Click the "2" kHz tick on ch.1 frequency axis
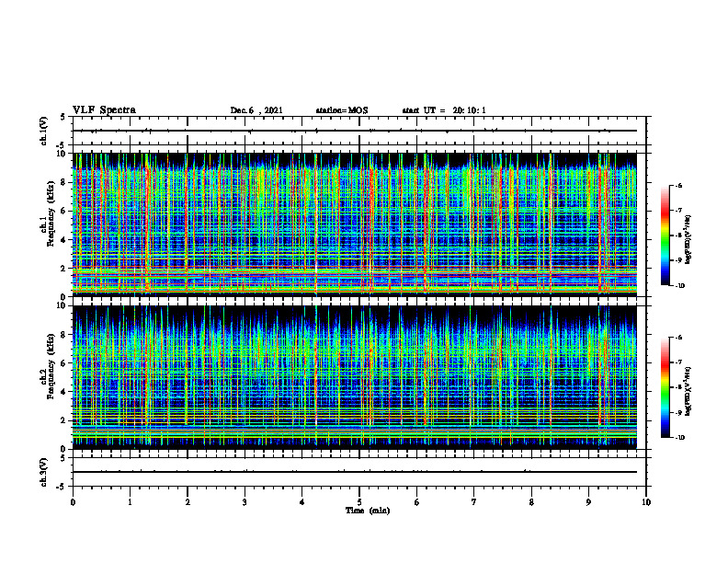728x563 pixels. [x=63, y=268]
